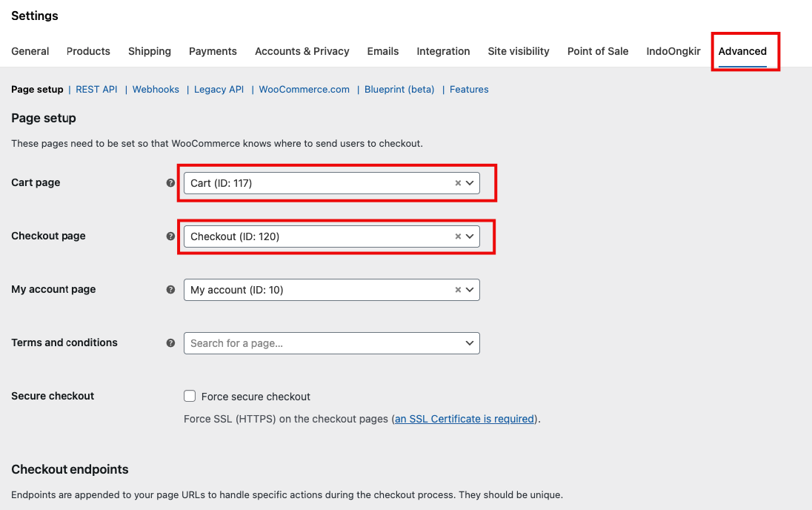Go to the IndoOngkir tab
This screenshot has width=812, height=510.
tap(673, 51)
